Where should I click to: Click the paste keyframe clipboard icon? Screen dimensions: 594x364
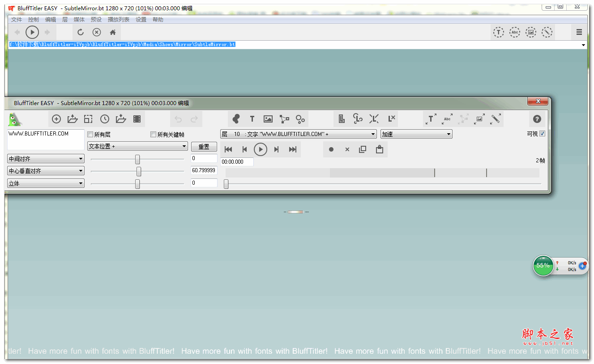click(380, 149)
